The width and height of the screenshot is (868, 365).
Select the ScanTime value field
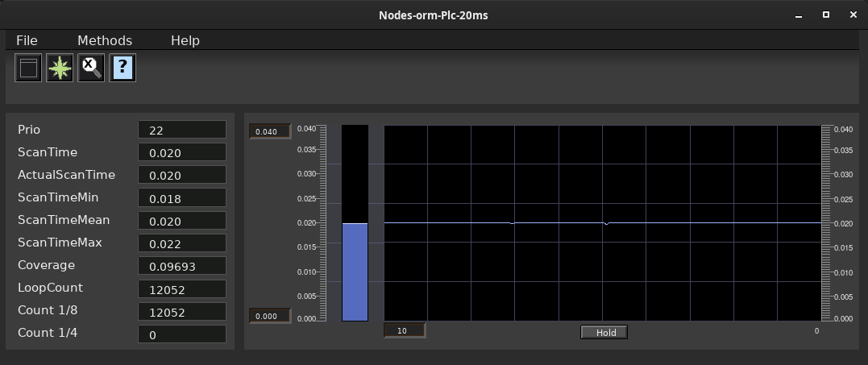click(182, 152)
